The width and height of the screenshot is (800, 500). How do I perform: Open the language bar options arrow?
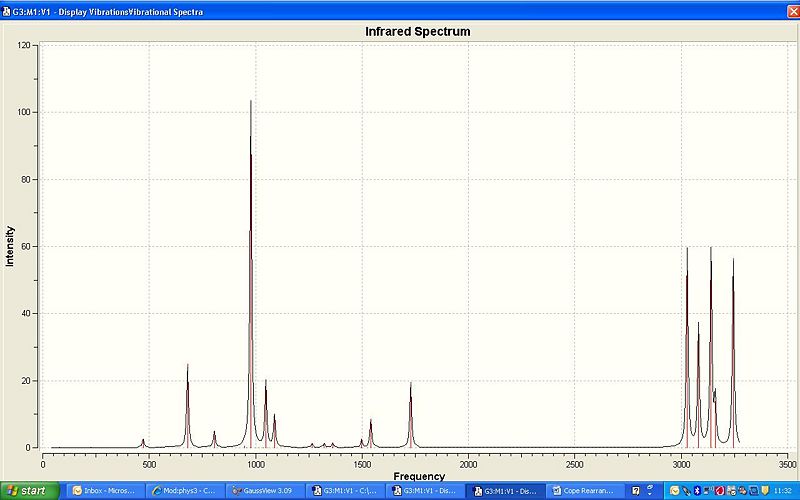pyautogui.click(x=649, y=494)
